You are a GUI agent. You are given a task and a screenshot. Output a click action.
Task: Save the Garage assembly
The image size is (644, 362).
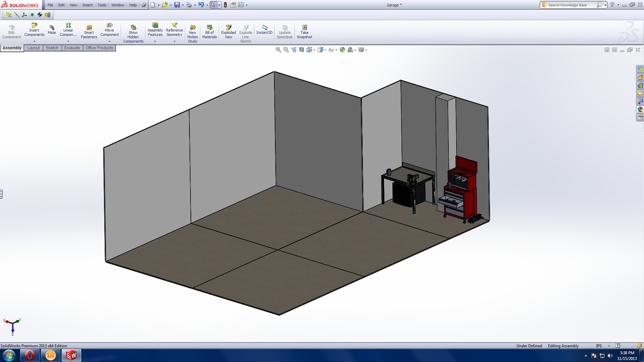coord(177,5)
